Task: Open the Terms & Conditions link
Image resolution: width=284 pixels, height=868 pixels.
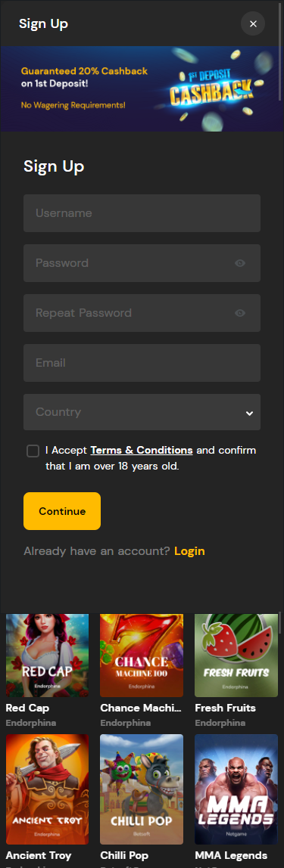Action: pos(142,450)
